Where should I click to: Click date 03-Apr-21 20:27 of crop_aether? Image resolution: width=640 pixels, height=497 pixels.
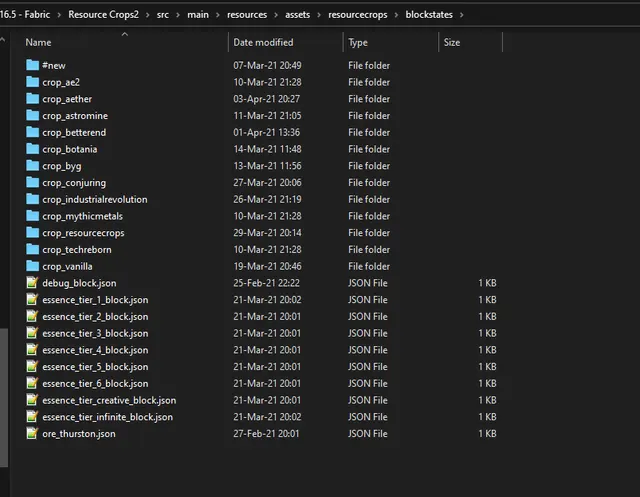(267, 99)
